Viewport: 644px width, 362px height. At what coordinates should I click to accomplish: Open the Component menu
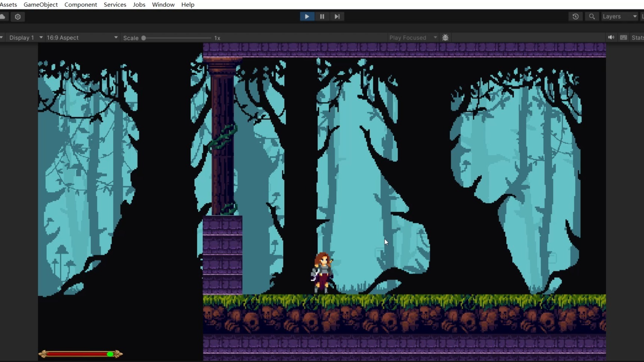(80, 4)
